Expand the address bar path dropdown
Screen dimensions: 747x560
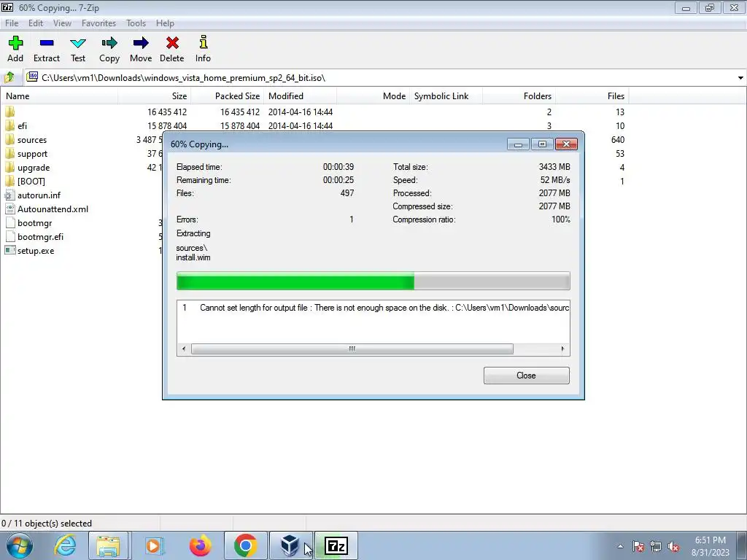[x=740, y=77]
